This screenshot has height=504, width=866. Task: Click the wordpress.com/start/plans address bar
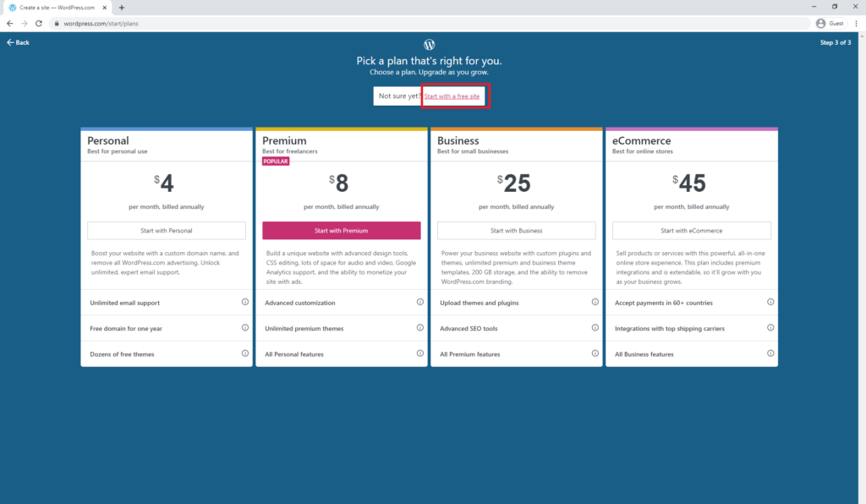tap(430, 24)
